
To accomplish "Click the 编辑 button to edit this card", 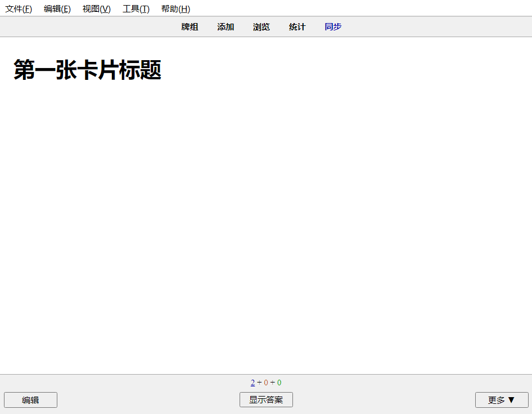I will point(30,399).
